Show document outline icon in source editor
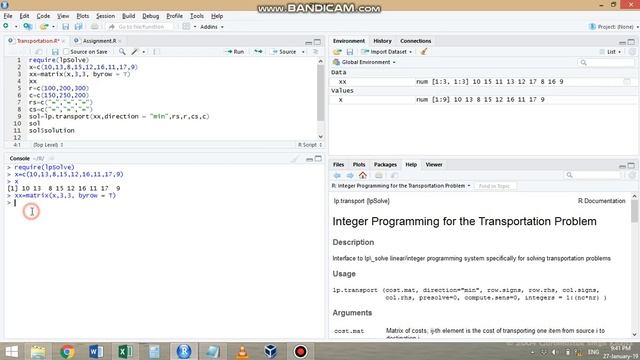Viewport: 640px width, 360px height. click(316, 52)
